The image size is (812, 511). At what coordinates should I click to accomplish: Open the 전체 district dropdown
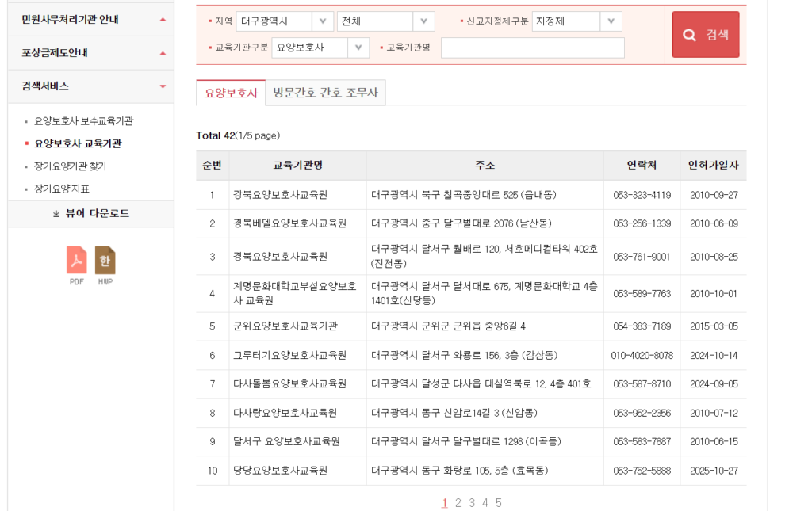click(385, 21)
